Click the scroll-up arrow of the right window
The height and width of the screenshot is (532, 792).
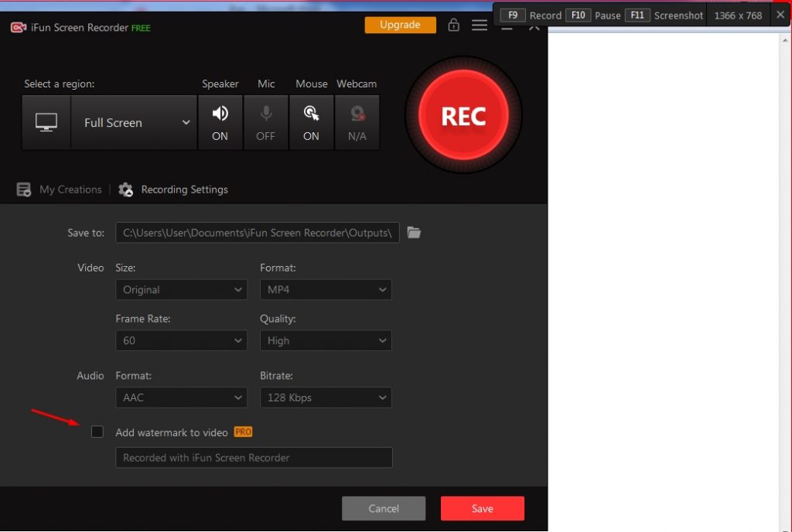[786, 40]
